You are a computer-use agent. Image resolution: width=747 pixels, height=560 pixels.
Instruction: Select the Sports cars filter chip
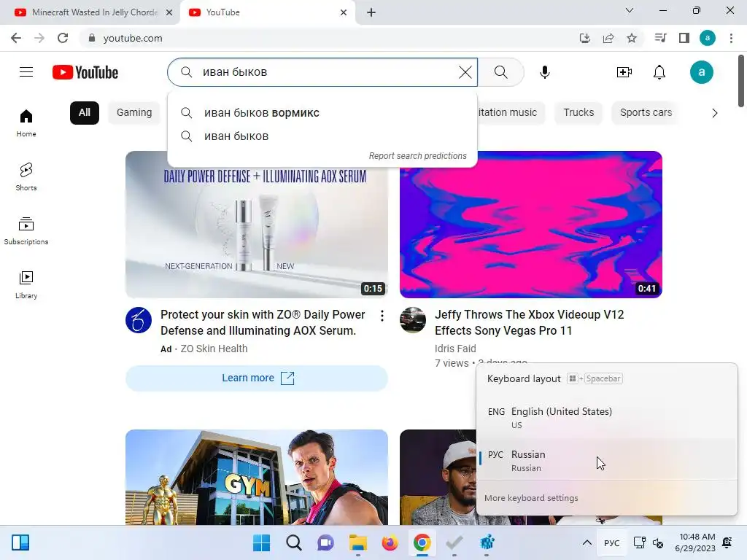click(x=646, y=113)
